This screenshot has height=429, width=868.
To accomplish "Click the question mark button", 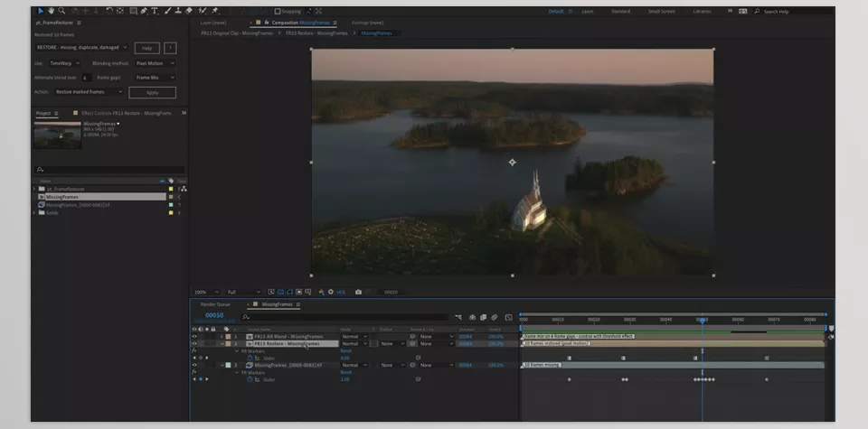I will tap(171, 48).
